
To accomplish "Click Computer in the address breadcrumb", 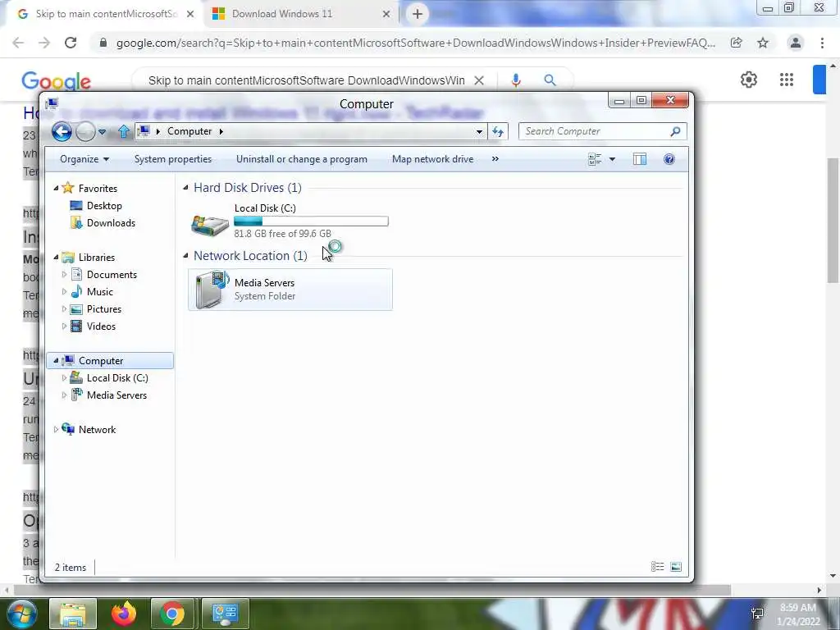I will tap(189, 131).
